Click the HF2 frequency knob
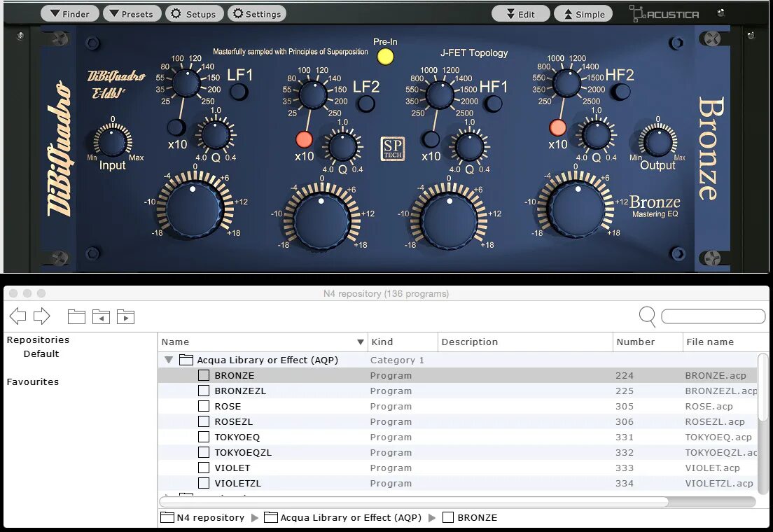This screenshot has height=532, width=773. pyautogui.click(x=567, y=83)
